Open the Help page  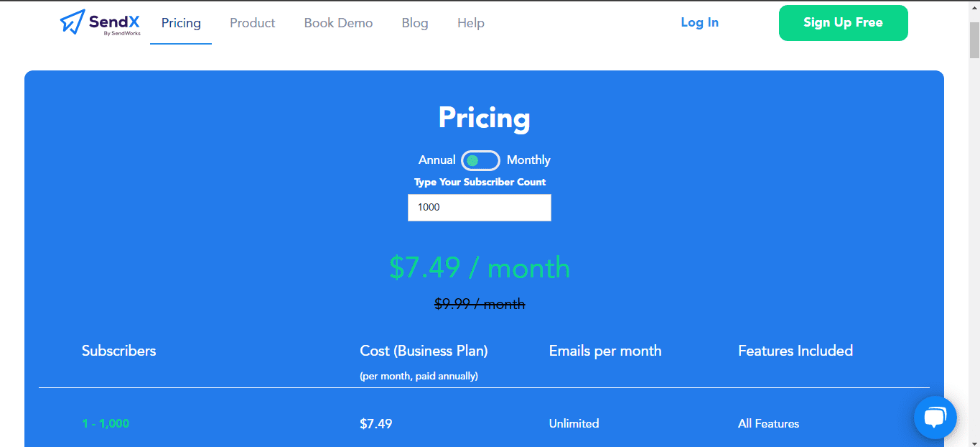click(x=471, y=23)
